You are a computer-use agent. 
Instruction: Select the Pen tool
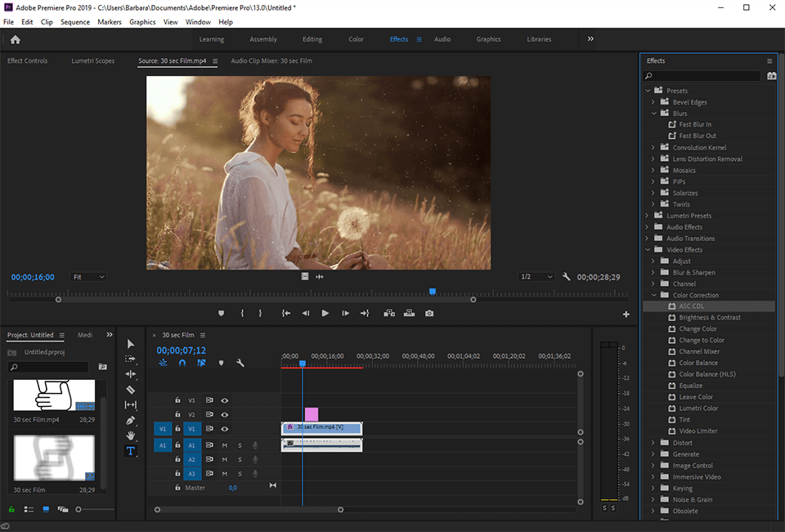pos(131,419)
